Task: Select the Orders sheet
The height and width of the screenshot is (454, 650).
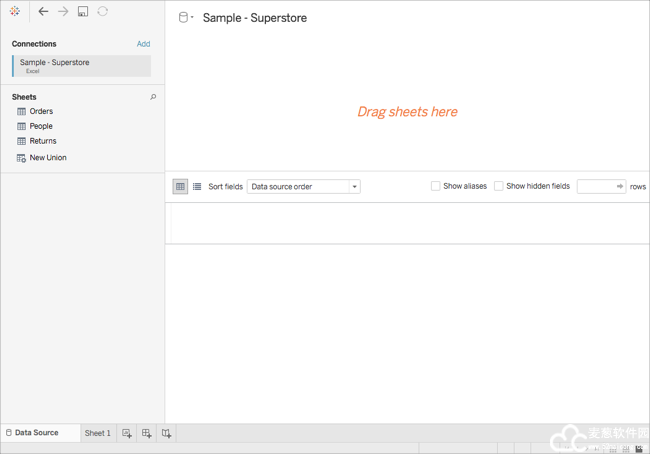Action: [x=41, y=111]
